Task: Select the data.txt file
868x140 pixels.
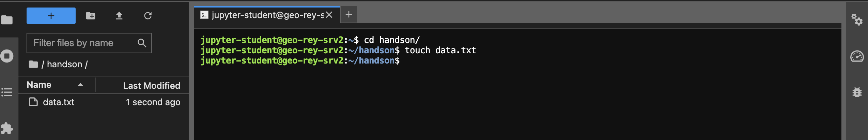Action: pyautogui.click(x=59, y=102)
